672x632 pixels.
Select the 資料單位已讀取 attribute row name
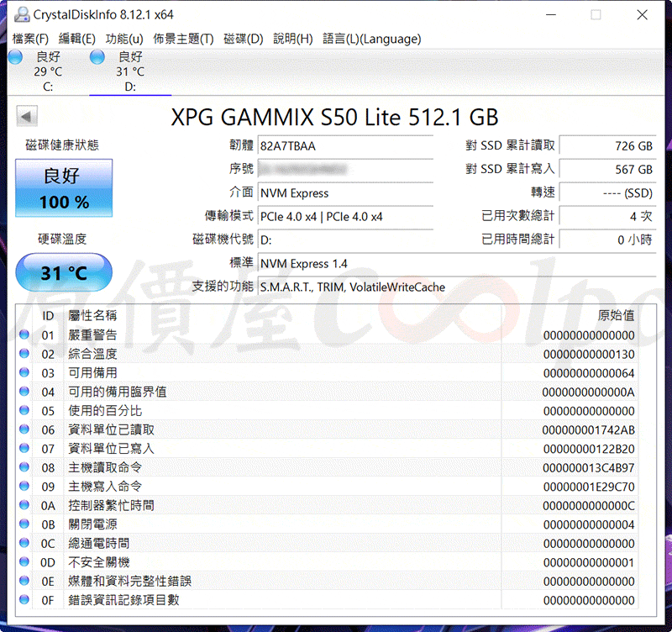pos(111,429)
